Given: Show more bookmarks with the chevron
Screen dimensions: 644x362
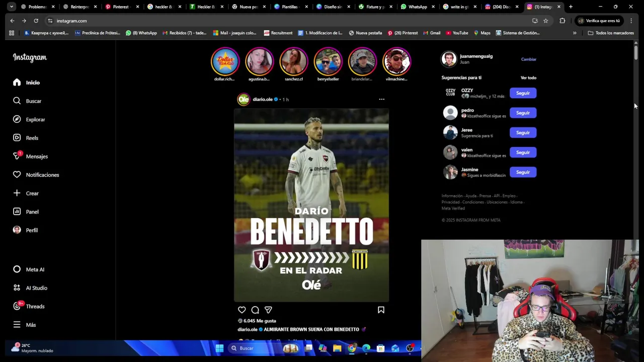Looking at the screenshot, I should tap(575, 33).
